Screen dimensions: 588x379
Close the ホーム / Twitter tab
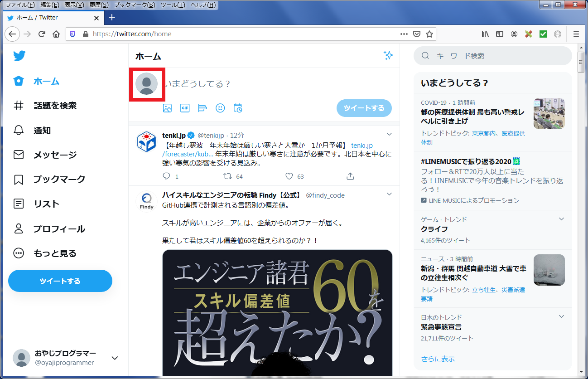(x=96, y=18)
